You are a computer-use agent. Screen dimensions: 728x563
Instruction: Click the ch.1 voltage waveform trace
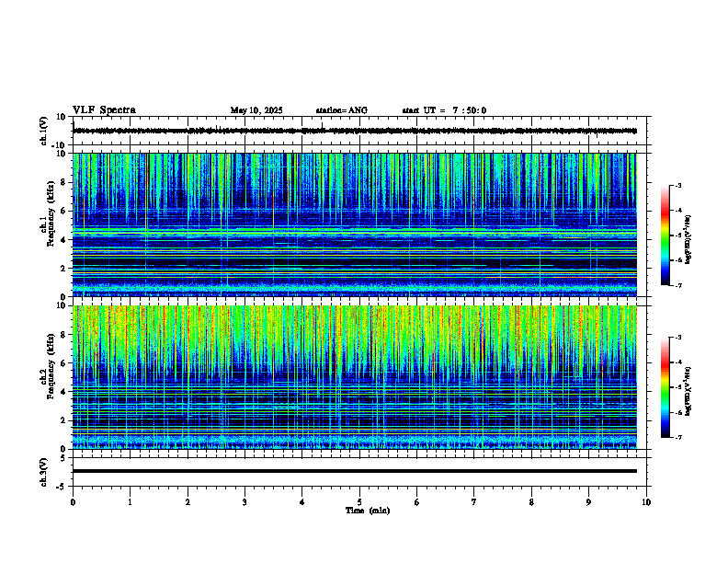(355, 131)
